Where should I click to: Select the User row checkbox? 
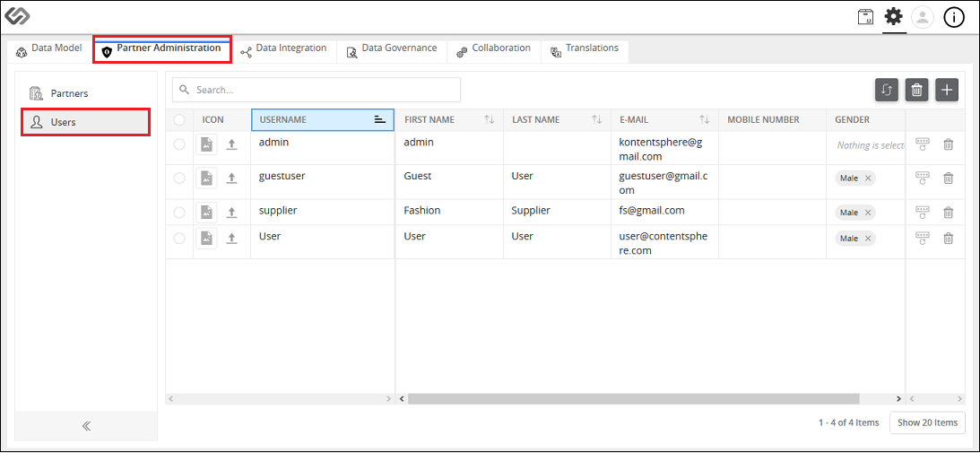[179, 239]
